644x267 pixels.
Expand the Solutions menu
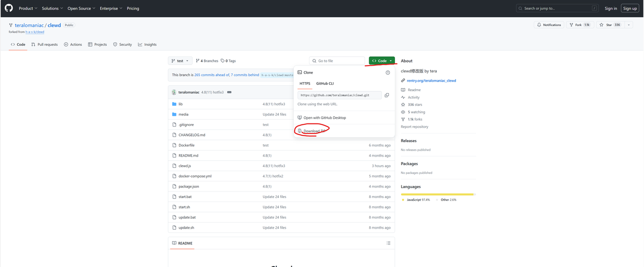(x=52, y=8)
